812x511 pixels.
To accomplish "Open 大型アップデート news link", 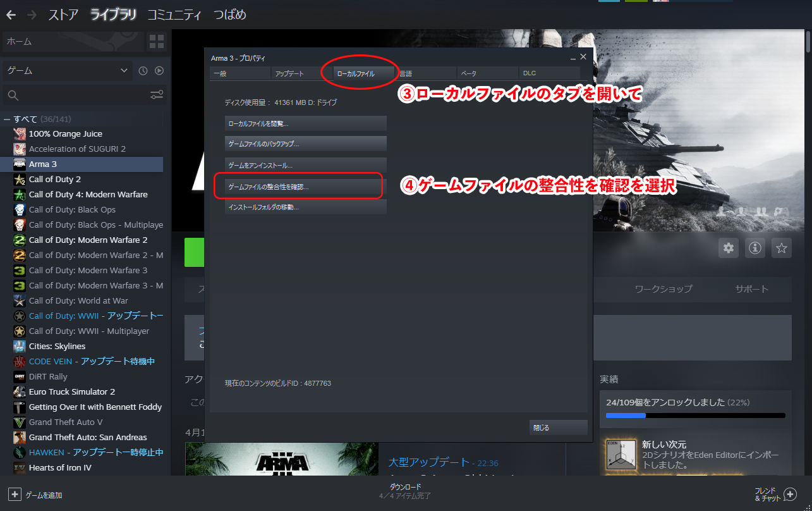I will (429, 462).
